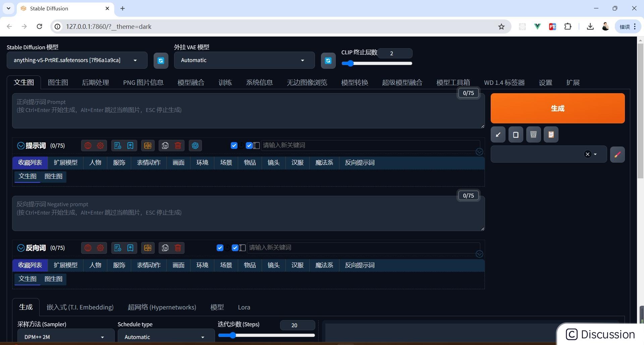This screenshot has width=644, height=345.
Task: Click the paintbrush edit-styles icon
Action: click(617, 154)
